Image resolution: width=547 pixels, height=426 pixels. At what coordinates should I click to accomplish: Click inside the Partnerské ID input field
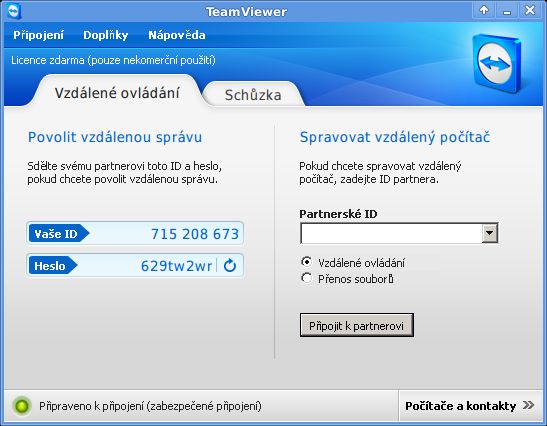pos(391,233)
